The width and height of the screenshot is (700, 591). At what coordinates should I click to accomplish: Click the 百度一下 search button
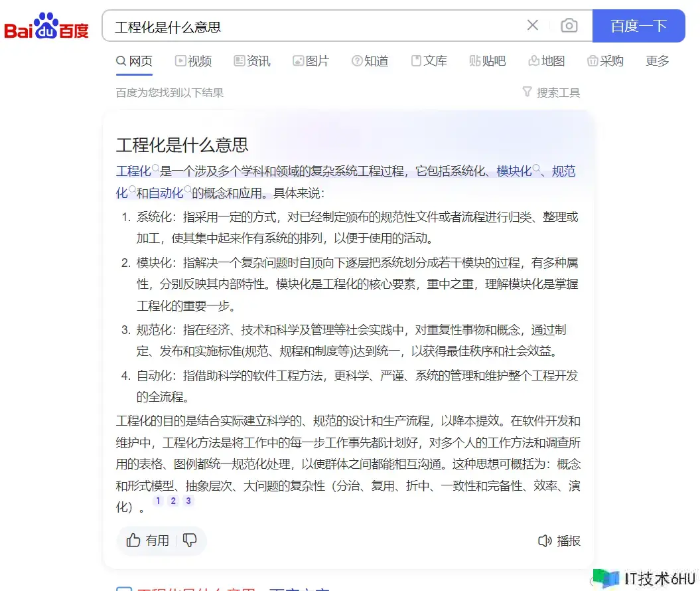tap(638, 26)
